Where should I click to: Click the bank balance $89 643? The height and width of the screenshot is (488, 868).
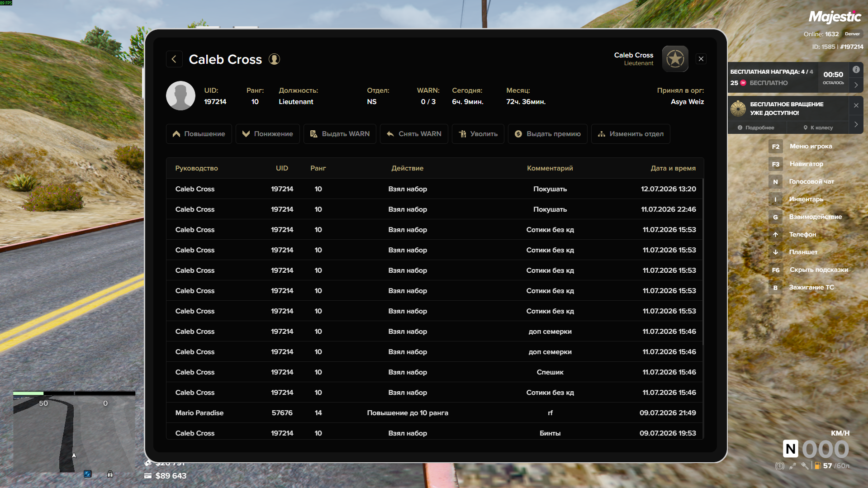pos(171,476)
